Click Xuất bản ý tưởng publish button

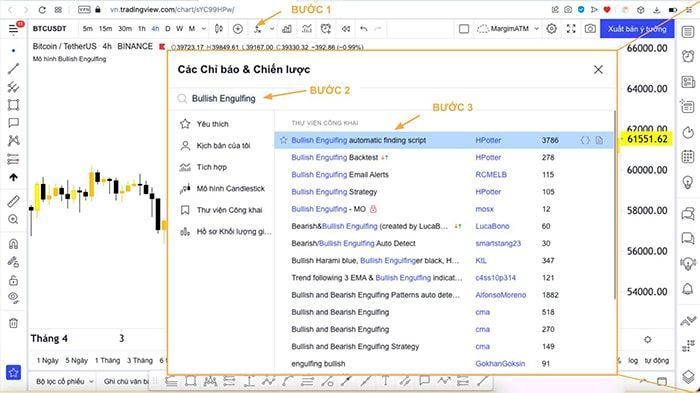[637, 29]
